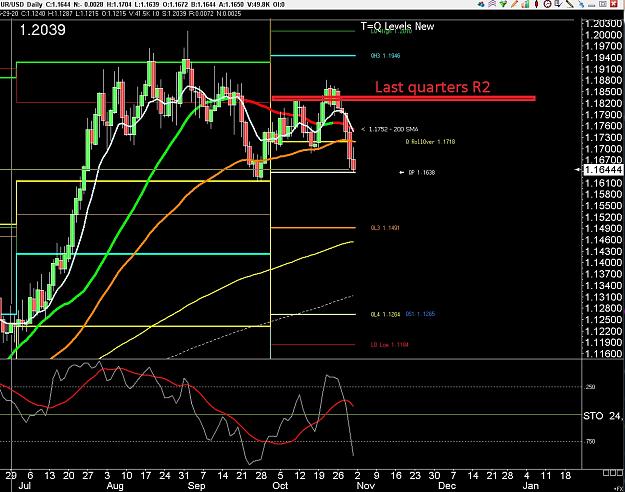Click the 'QL3 1.1491' level label
Screen dimensions: 625x492
click(x=385, y=228)
